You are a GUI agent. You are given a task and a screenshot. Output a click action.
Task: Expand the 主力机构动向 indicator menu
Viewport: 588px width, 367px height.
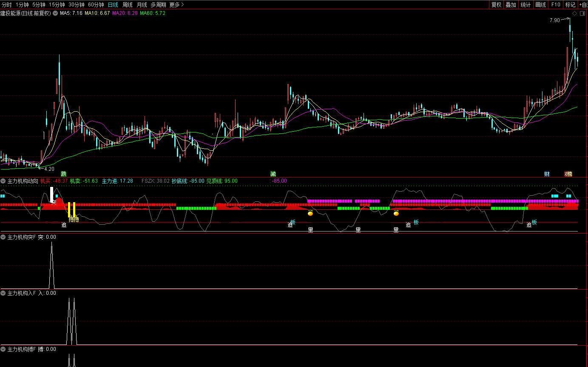[x=3, y=181]
